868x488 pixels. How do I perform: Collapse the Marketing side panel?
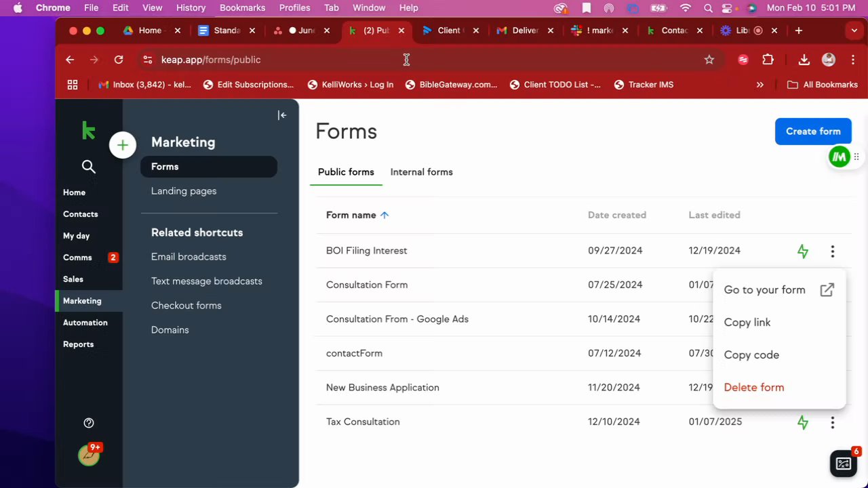(x=282, y=115)
